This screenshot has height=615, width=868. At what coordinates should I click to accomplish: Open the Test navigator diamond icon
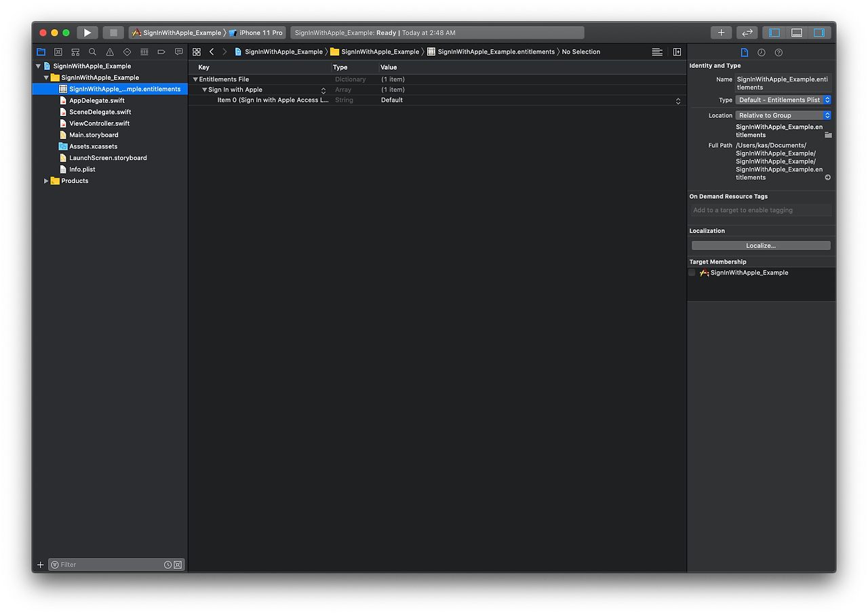pyautogui.click(x=127, y=52)
